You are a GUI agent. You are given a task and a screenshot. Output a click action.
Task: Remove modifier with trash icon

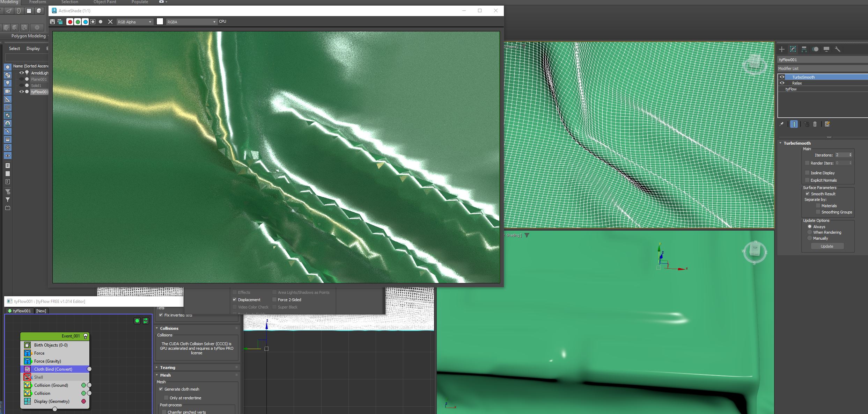coord(815,124)
